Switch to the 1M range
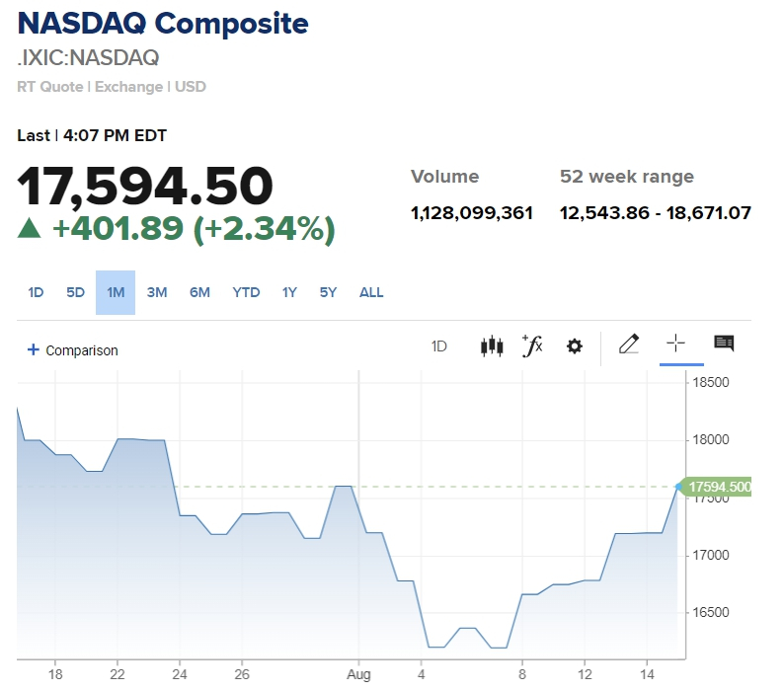This screenshot has height=691, width=784. (116, 292)
